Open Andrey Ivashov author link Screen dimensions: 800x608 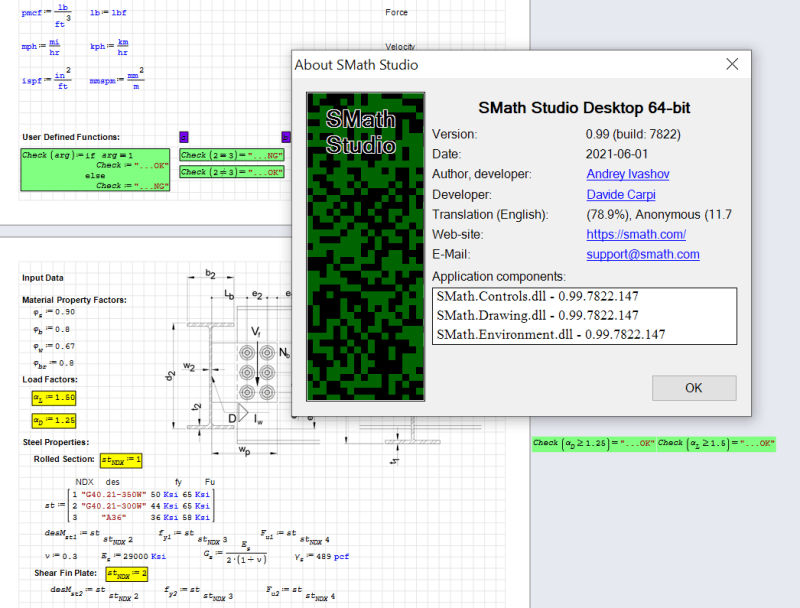(x=628, y=174)
